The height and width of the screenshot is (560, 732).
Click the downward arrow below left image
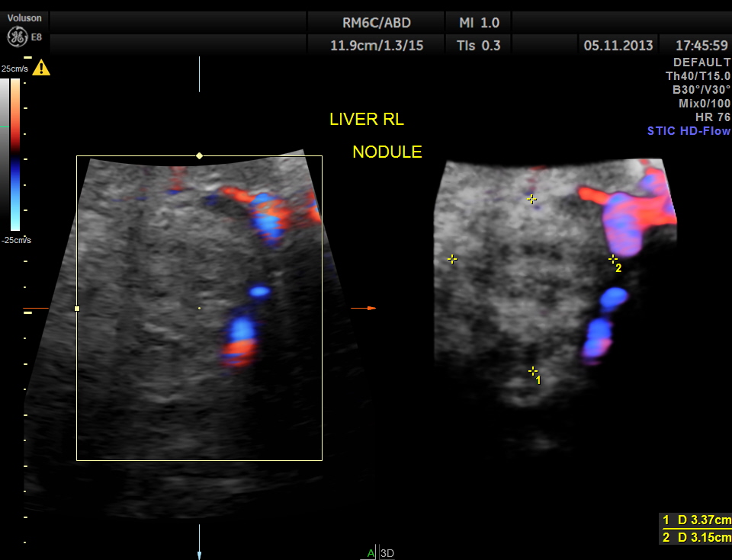tap(199, 554)
